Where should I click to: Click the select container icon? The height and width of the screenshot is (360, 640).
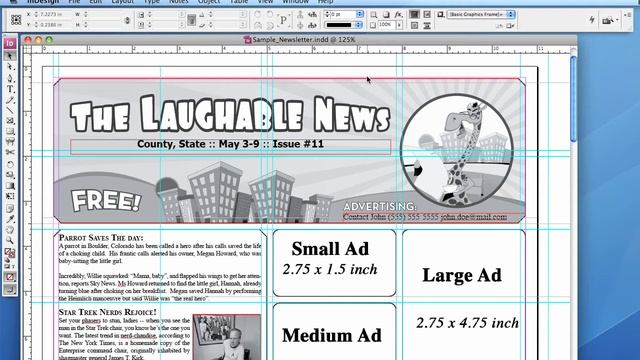click(300, 15)
